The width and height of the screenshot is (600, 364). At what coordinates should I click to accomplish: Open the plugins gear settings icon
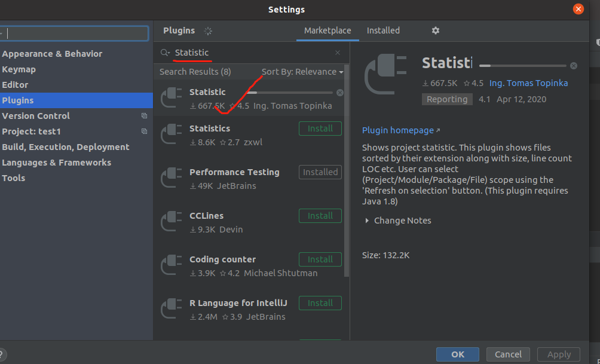pos(436,30)
